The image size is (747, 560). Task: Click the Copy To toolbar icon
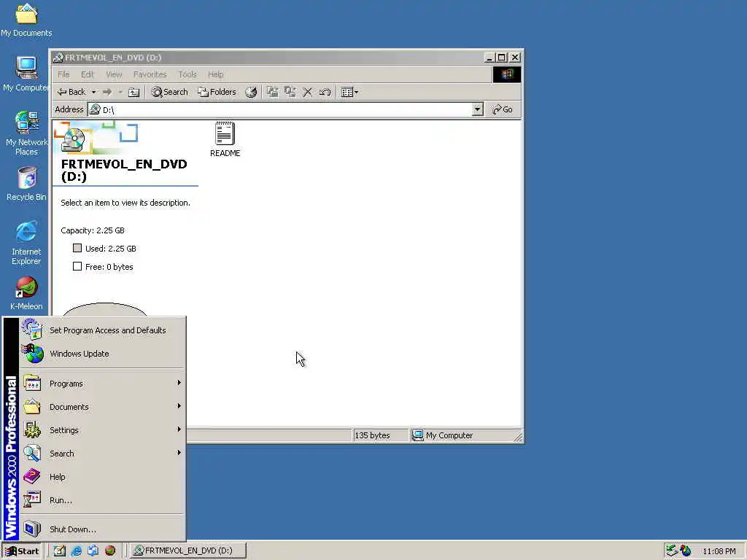coord(290,92)
